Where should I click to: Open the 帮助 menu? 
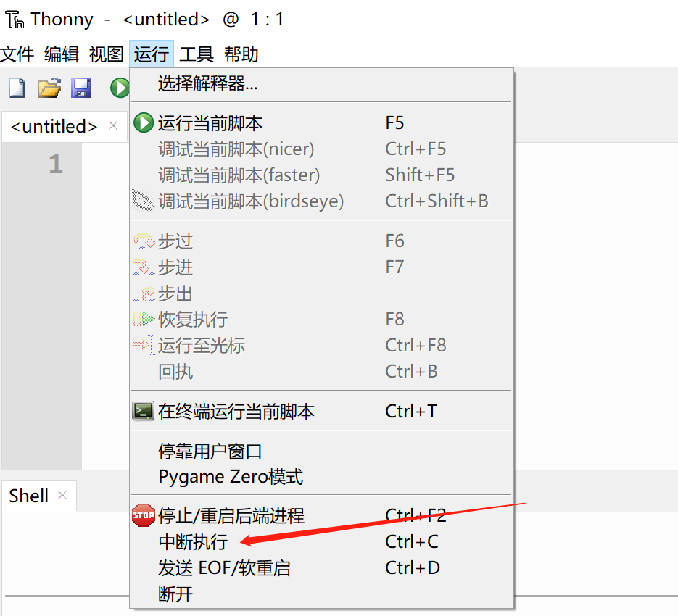(x=241, y=54)
